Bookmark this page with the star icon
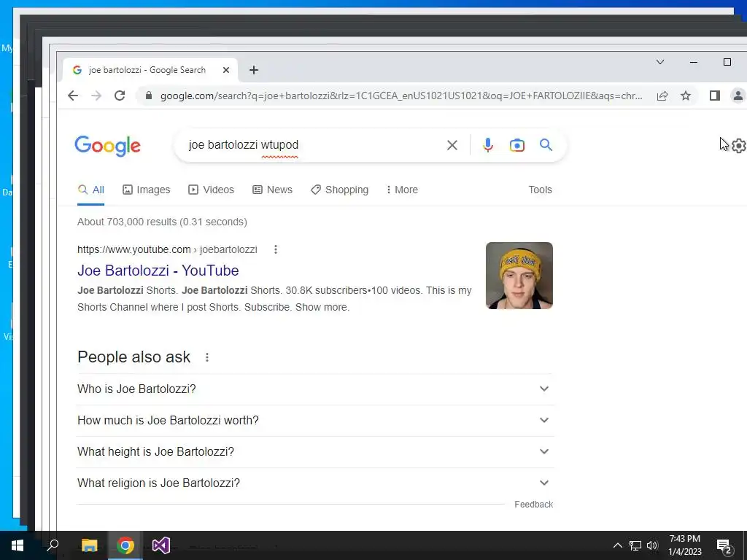This screenshot has width=747, height=560. (x=686, y=96)
